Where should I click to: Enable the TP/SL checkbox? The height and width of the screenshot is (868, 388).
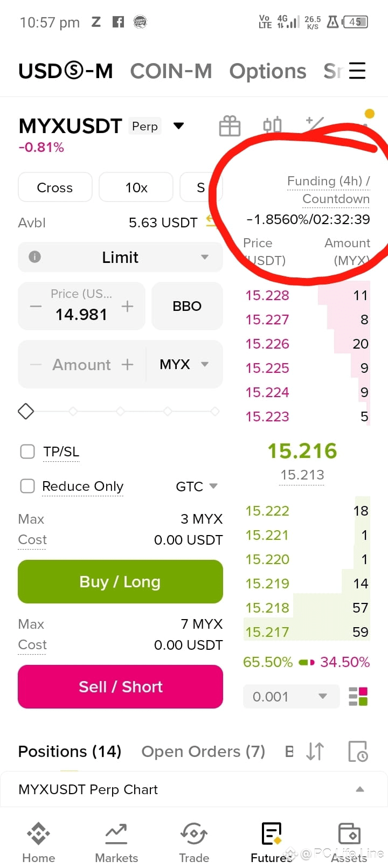(27, 452)
